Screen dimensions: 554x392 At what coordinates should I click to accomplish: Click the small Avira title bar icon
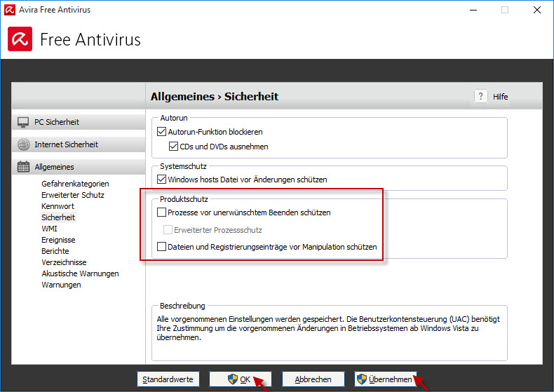[x=10, y=10]
